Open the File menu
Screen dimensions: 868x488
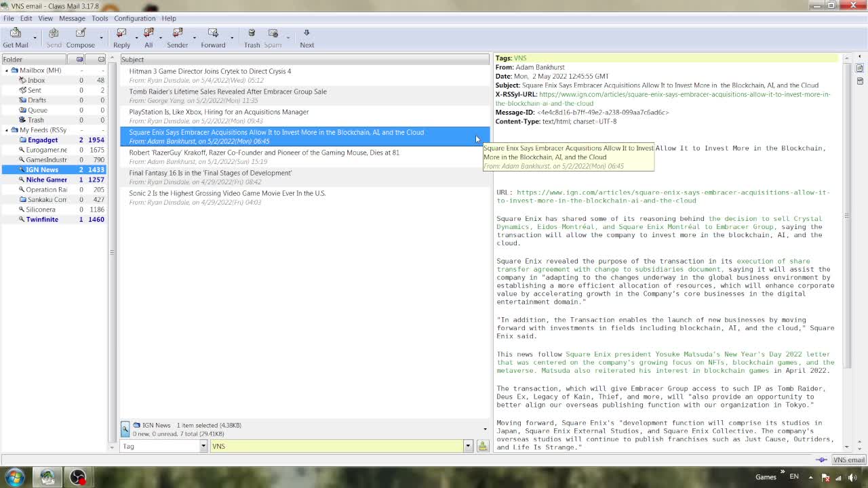9,18
